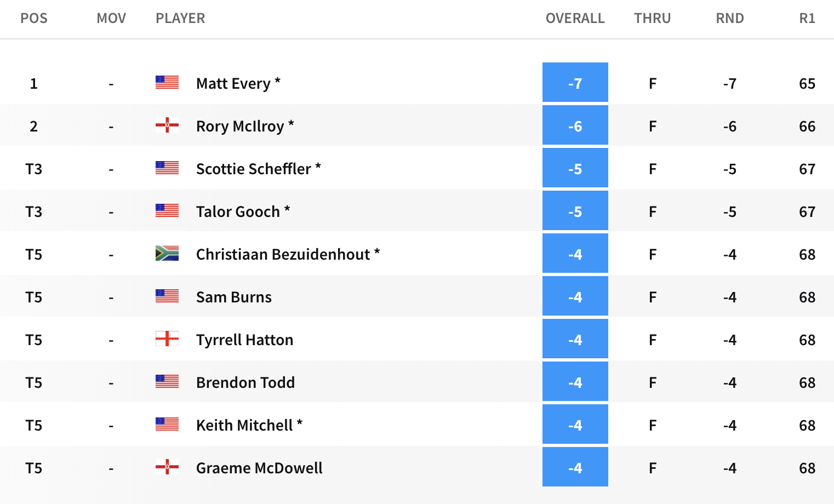Image resolution: width=834 pixels, height=504 pixels.
Task: Click Rory McIlroy's blue -6 overall score
Action: point(575,125)
